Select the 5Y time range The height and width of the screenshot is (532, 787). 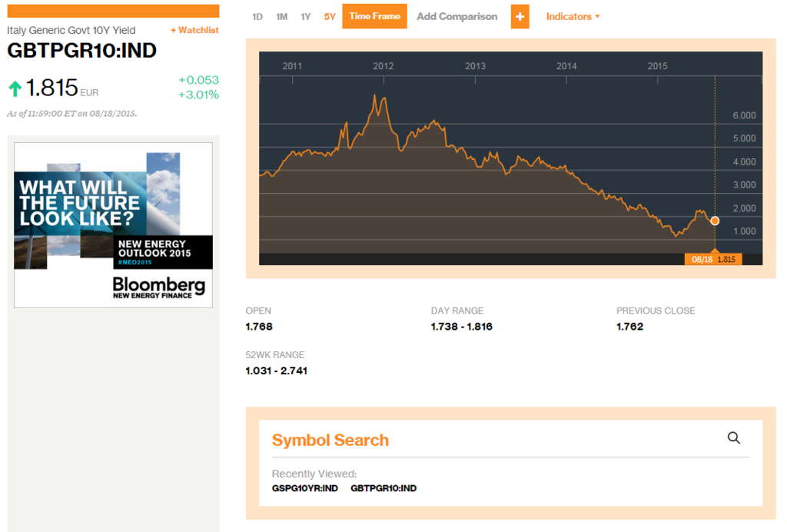(329, 17)
